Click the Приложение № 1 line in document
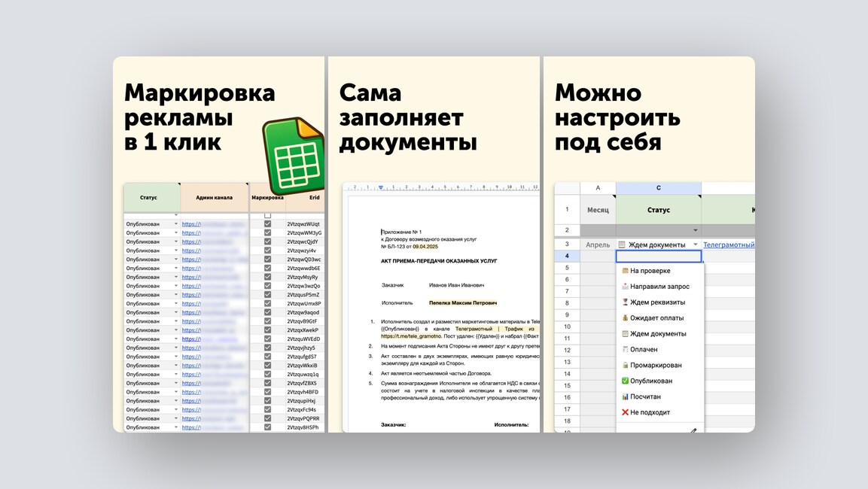The width and height of the screenshot is (868, 489). click(x=401, y=232)
